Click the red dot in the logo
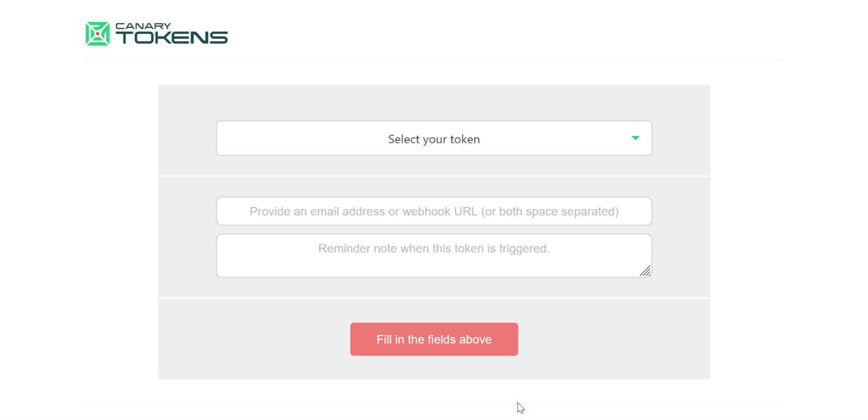Image resolution: width=868 pixels, height=420 pixels. pyautogui.click(x=98, y=34)
